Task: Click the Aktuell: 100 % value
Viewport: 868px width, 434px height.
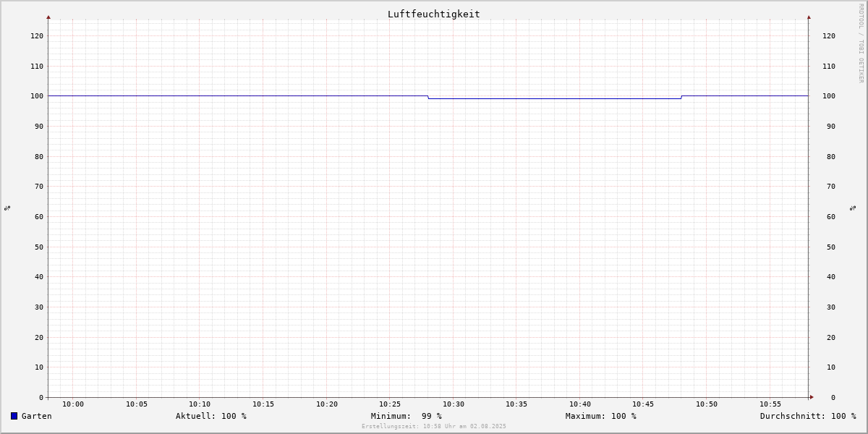Action: click(211, 416)
